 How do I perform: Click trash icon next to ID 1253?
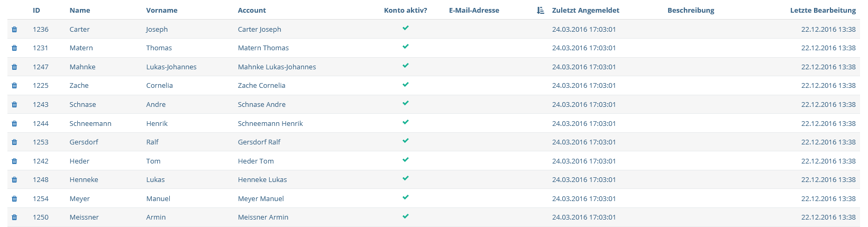[14, 142]
